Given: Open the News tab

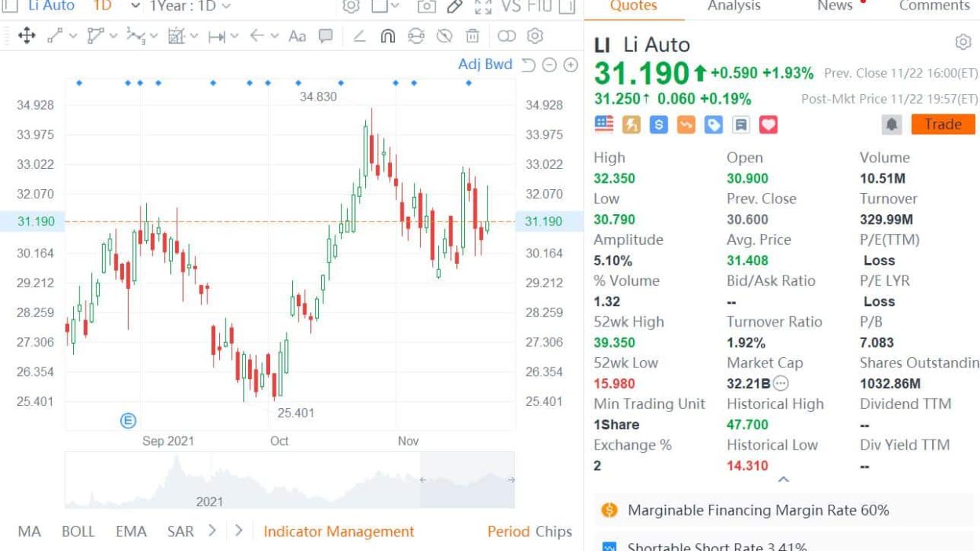Looking at the screenshot, I should click(x=834, y=6).
